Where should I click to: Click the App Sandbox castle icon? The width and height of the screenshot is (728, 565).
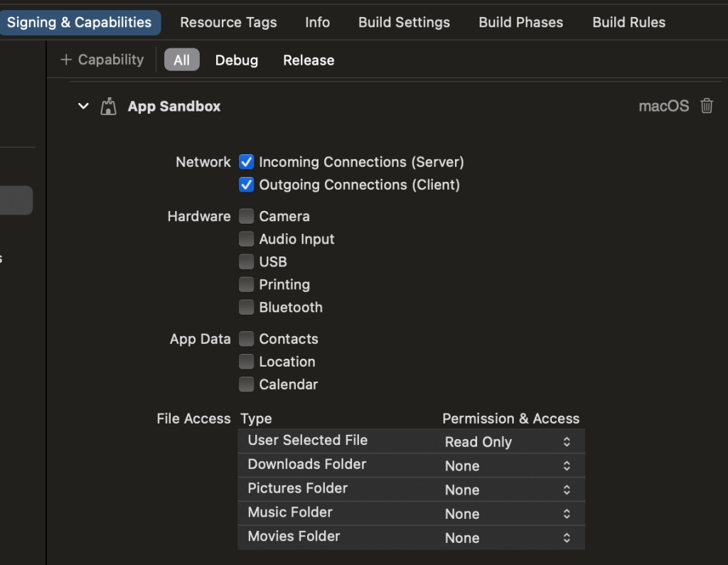108,107
